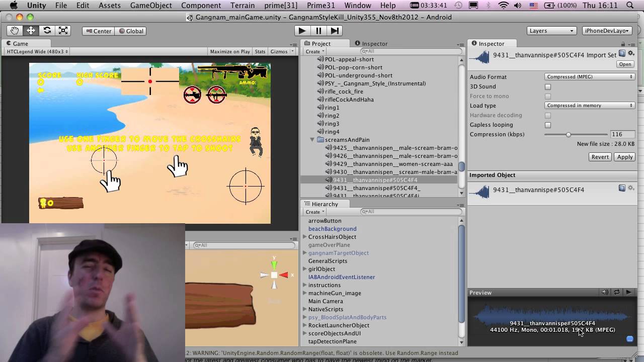Expand psy_BloodSplatAndBodyParts in Hierarchy
The height and width of the screenshot is (362, 644).
pyautogui.click(x=304, y=317)
